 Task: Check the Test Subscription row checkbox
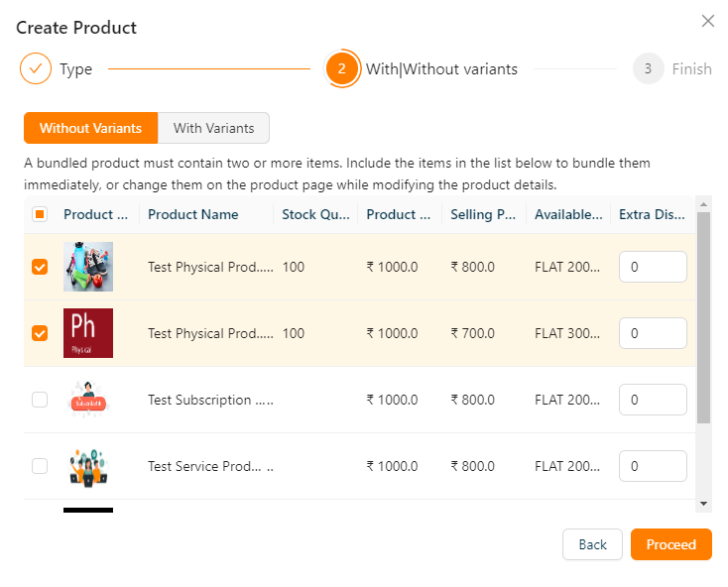pyautogui.click(x=40, y=400)
